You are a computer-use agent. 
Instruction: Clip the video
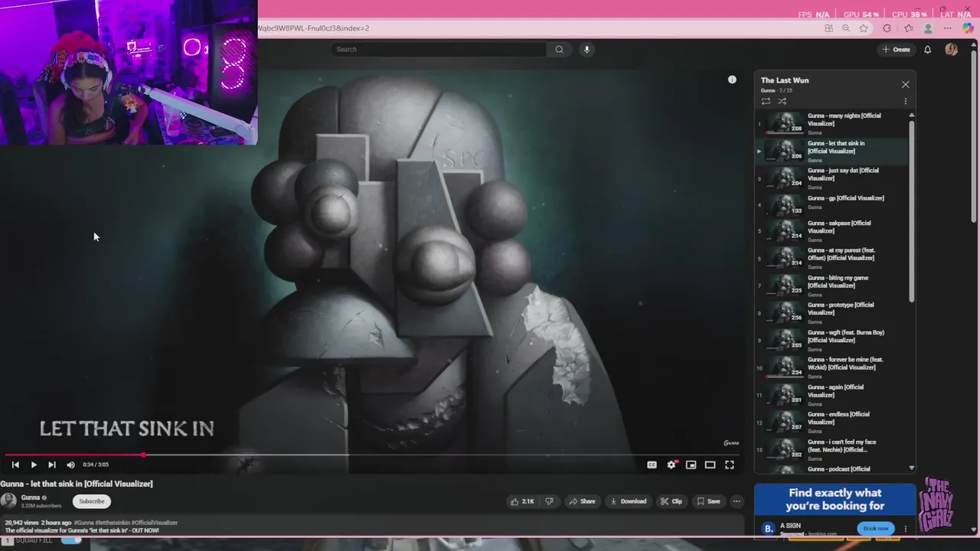coord(671,501)
